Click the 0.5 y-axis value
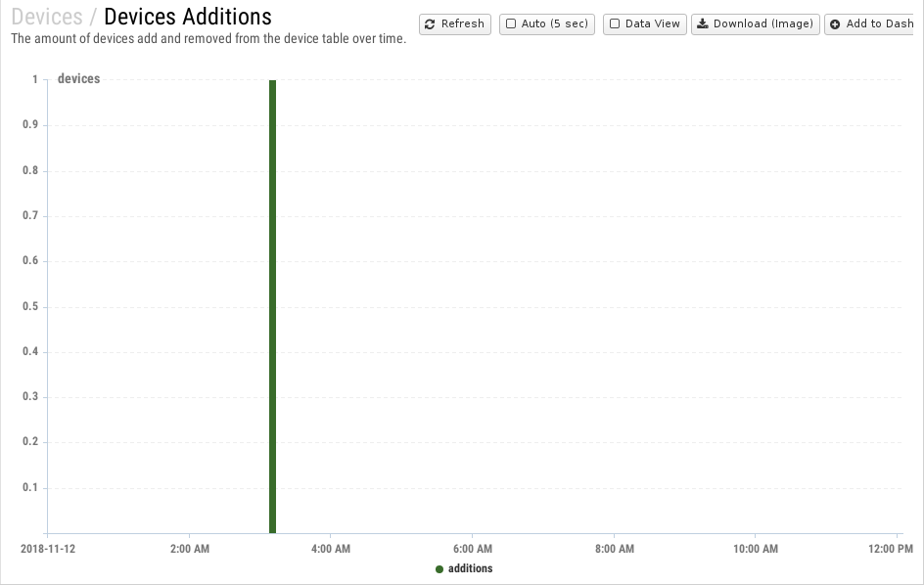This screenshot has width=924, height=585. pos(30,306)
